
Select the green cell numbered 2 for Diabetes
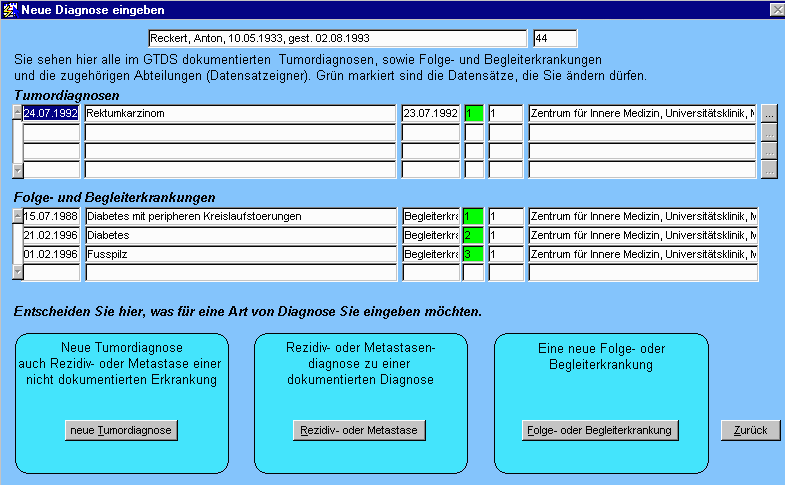pos(474,235)
